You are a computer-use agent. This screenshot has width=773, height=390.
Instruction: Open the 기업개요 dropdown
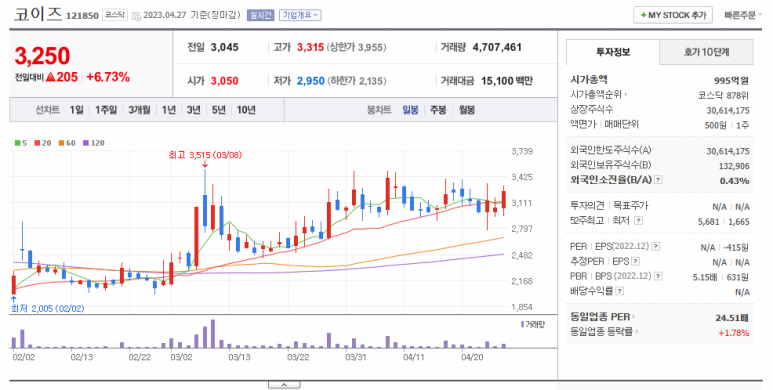pos(300,15)
